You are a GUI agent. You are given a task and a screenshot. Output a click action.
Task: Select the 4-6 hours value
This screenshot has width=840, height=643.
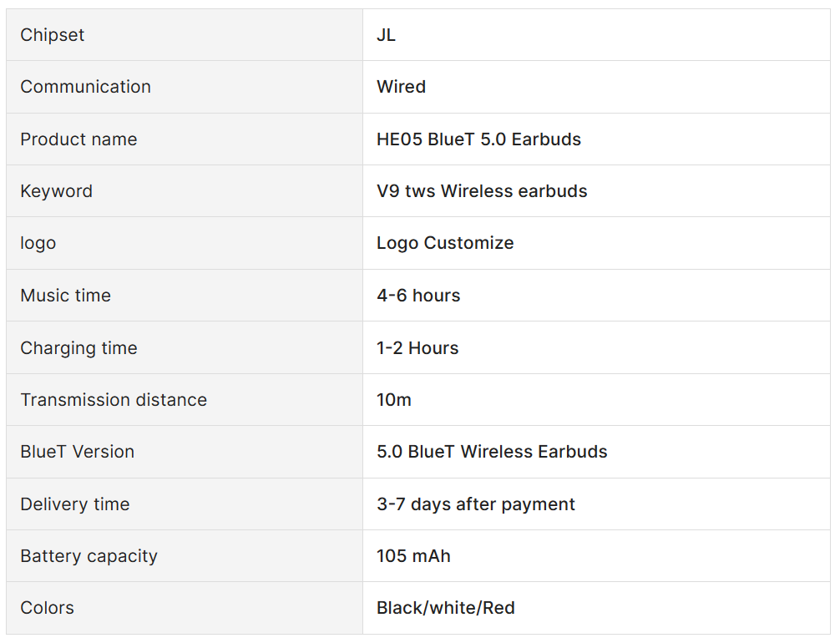[418, 296]
